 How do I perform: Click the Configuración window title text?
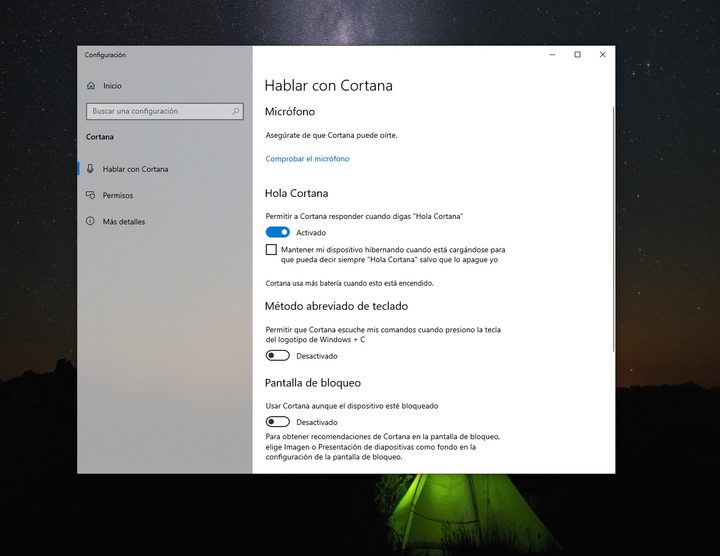click(x=105, y=55)
